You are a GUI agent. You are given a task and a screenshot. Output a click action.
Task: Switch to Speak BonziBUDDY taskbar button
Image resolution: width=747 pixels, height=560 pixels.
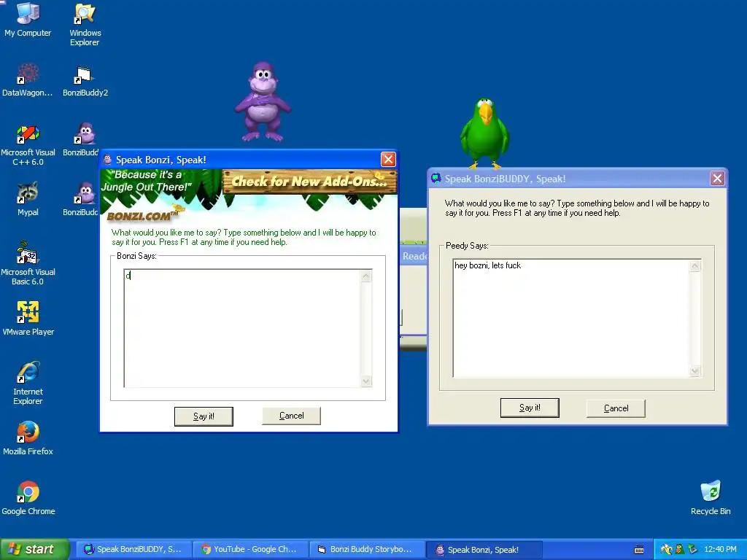pos(133,550)
